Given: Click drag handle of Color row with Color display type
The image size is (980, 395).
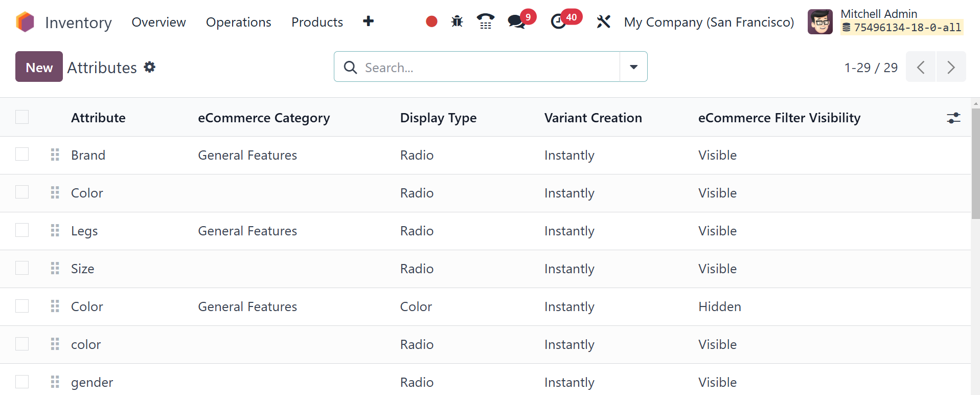Looking at the screenshot, I should point(55,306).
